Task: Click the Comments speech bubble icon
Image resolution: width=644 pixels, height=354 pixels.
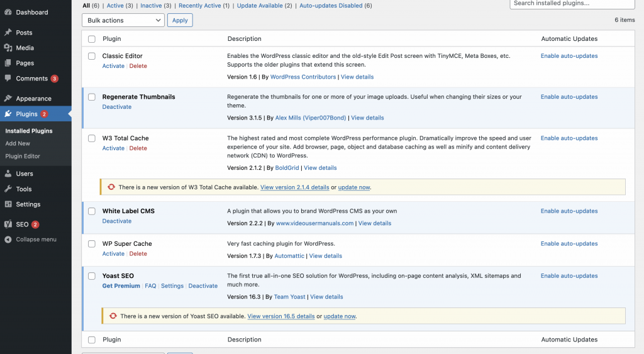Action: coord(8,79)
